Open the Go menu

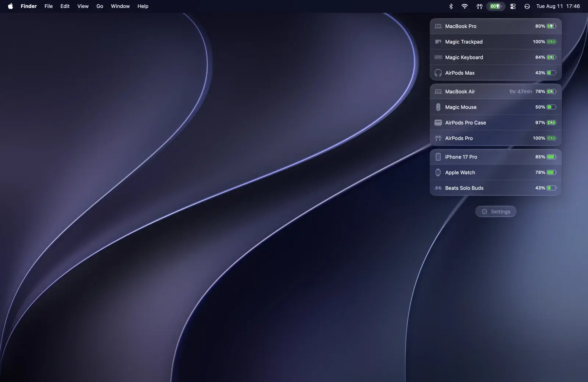pyautogui.click(x=100, y=6)
